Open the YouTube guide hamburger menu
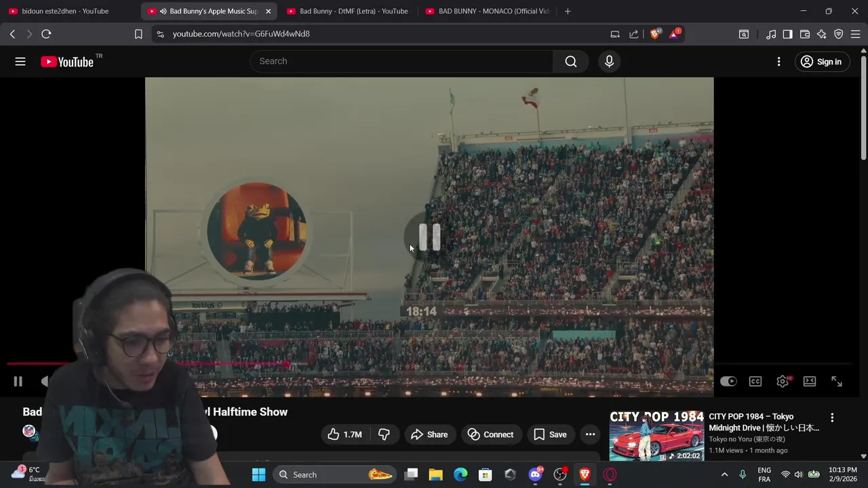Image resolution: width=868 pixels, height=488 pixels. (x=20, y=62)
